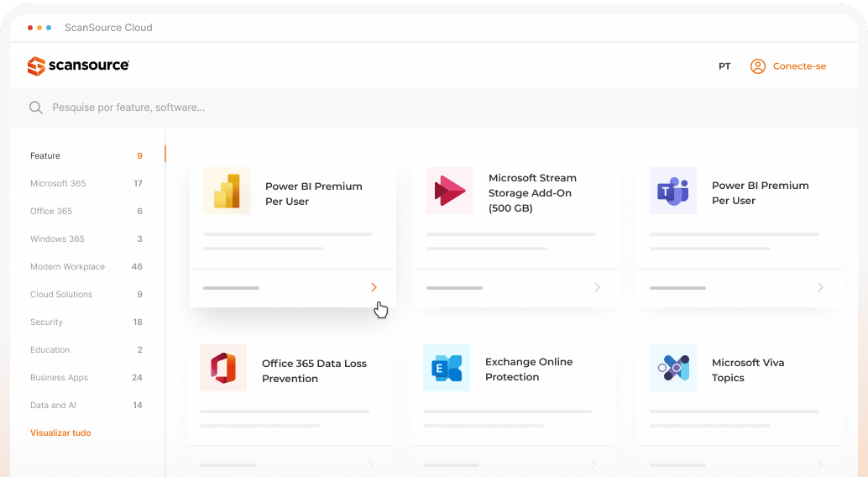Select the Microsoft Teams product icon

pos(673,191)
